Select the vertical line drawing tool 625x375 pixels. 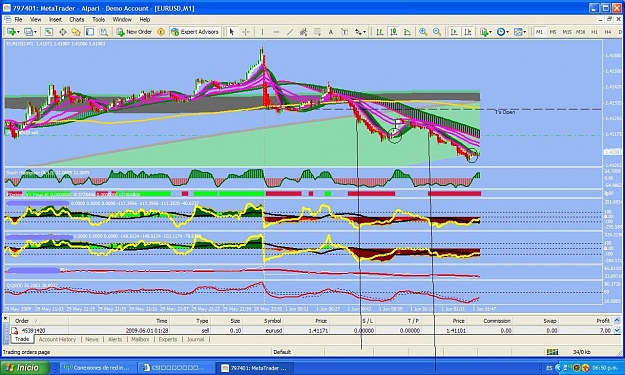262,32
